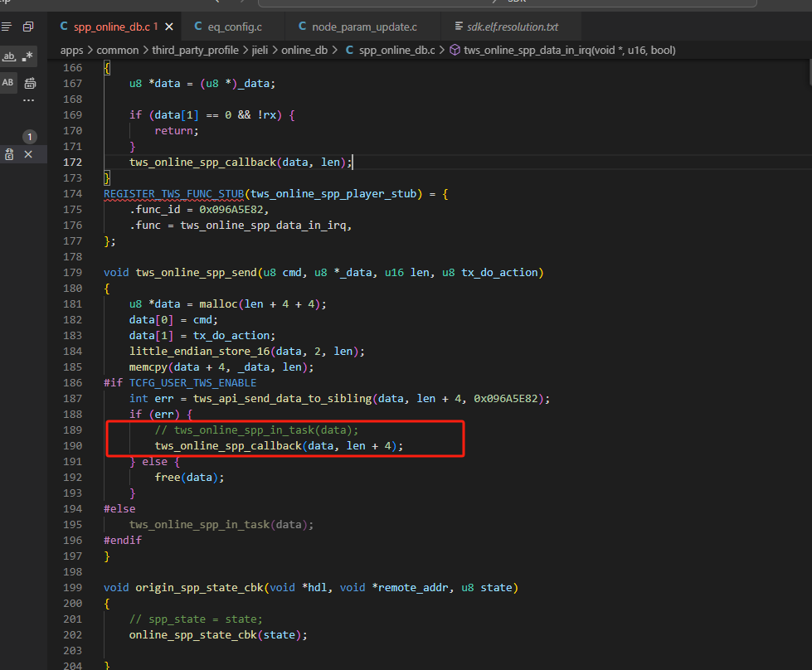Toggle Preserve Case replace option
The height and width of the screenshot is (670, 812).
7,82
